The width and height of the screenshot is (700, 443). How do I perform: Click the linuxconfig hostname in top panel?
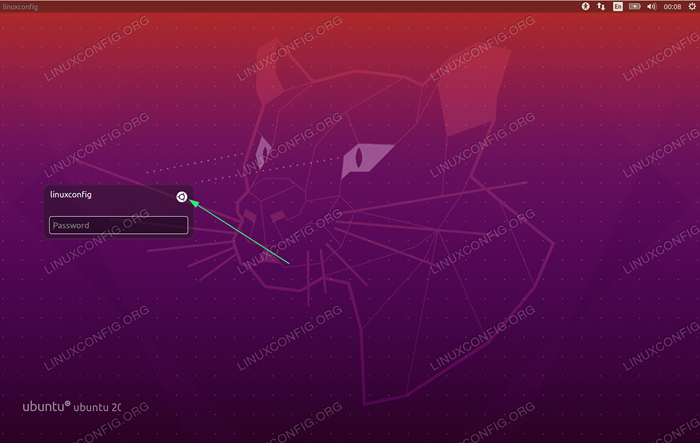coord(22,7)
